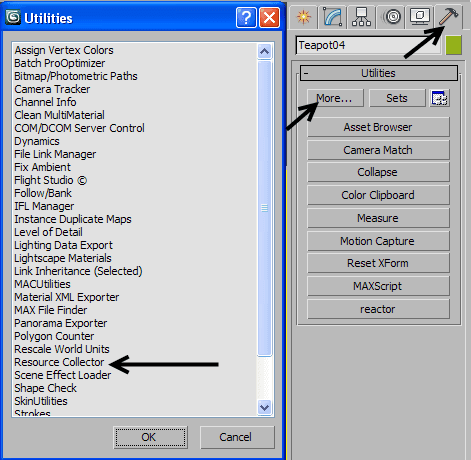Click the dialog help question mark icon
This screenshot has width=471, height=460.
tap(246, 18)
